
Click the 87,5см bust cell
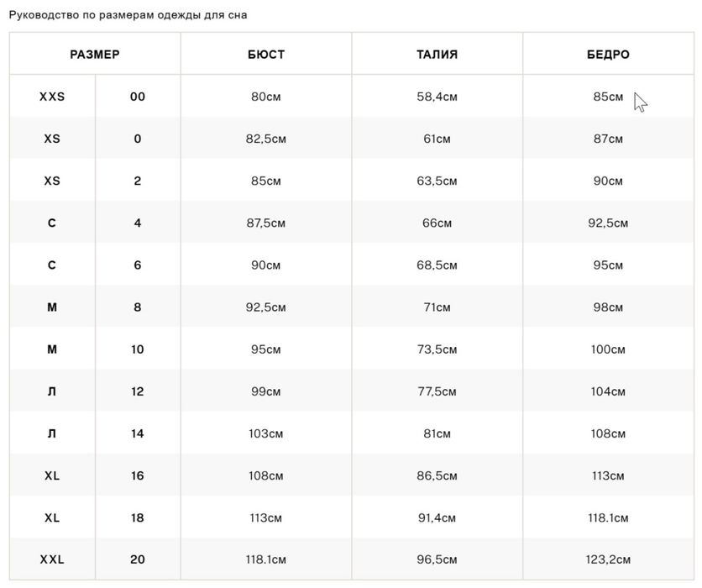point(266,223)
